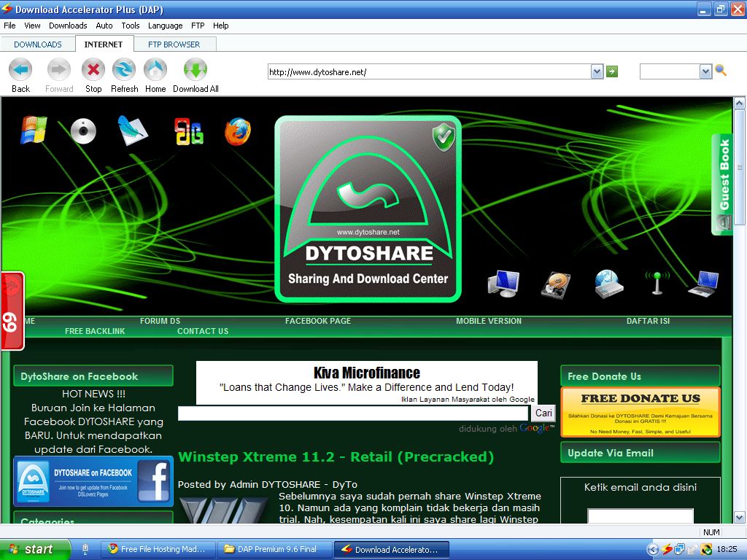Click the Cari search button

pyautogui.click(x=543, y=413)
